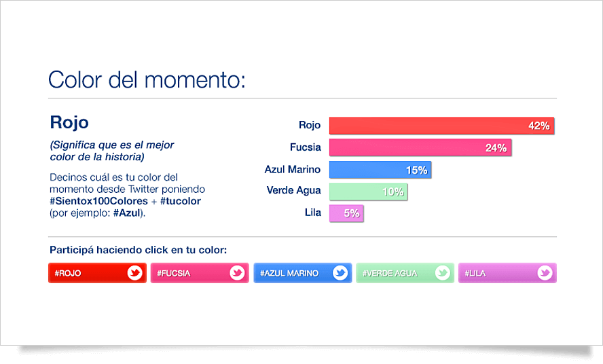Select the red 42% Rojo bar

click(x=441, y=126)
